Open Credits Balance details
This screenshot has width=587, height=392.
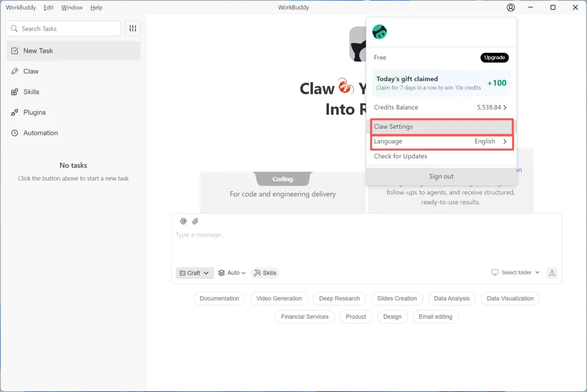441,108
